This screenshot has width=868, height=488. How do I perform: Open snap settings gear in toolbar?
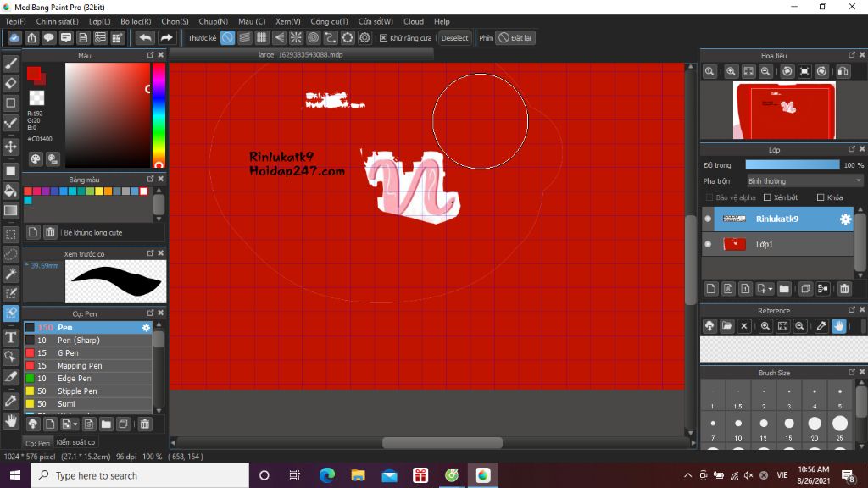click(x=364, y=37)
